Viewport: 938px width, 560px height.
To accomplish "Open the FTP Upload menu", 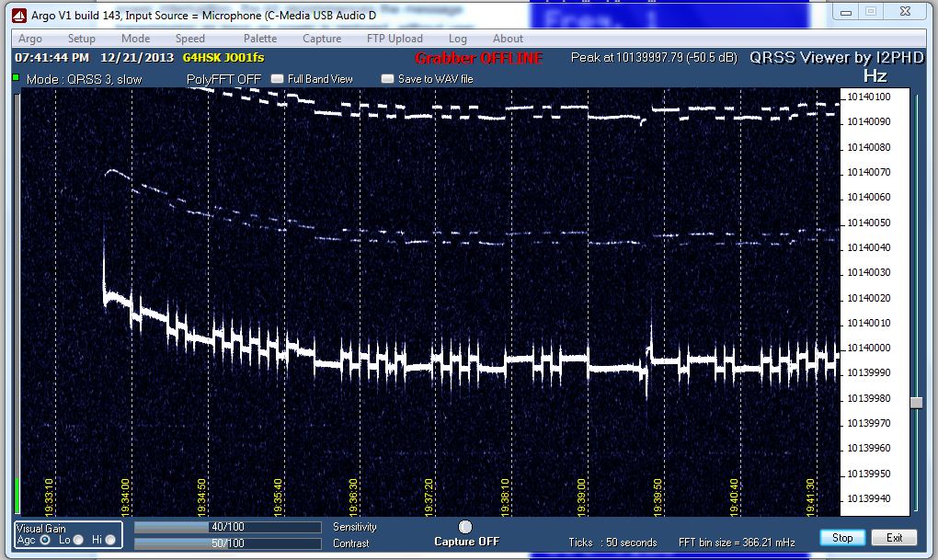I will pos(395,39).
